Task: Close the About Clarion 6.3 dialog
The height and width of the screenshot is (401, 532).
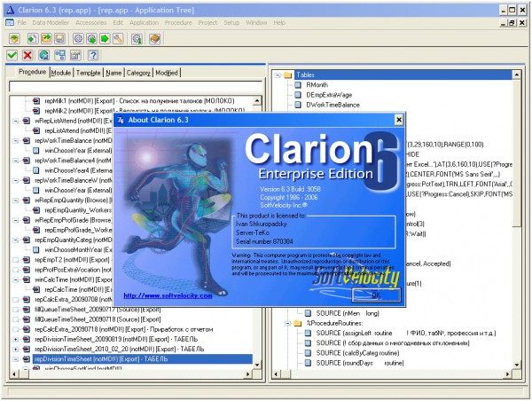Action: tap(399, 120)
